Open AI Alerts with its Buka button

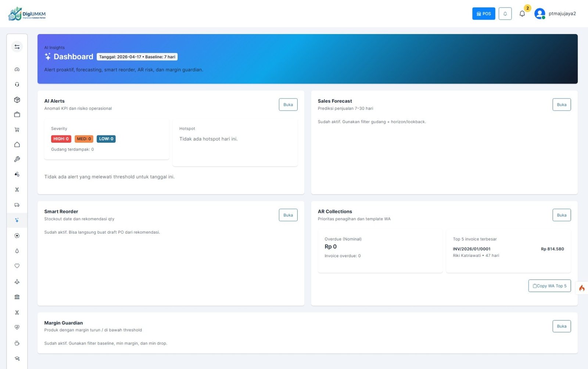coord(288,104)
